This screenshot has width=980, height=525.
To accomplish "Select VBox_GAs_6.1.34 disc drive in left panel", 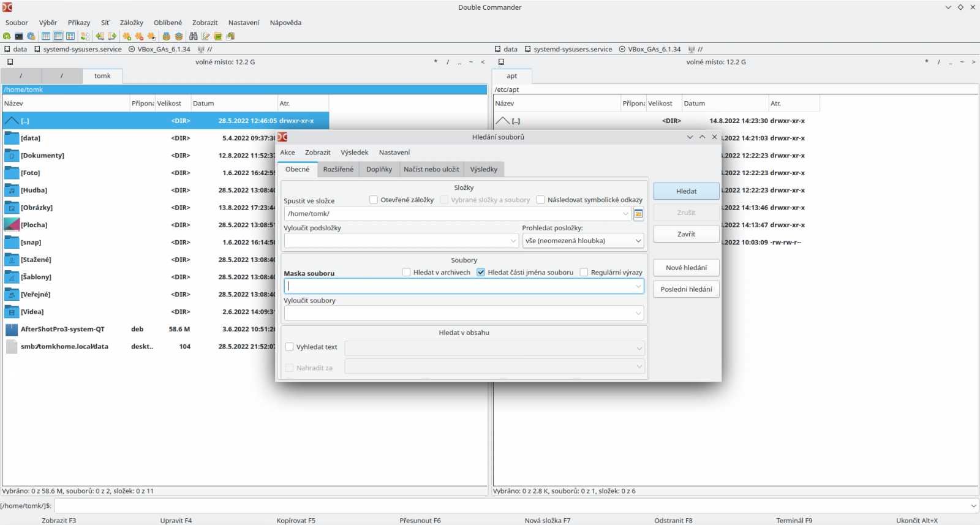I will (159, 49).
